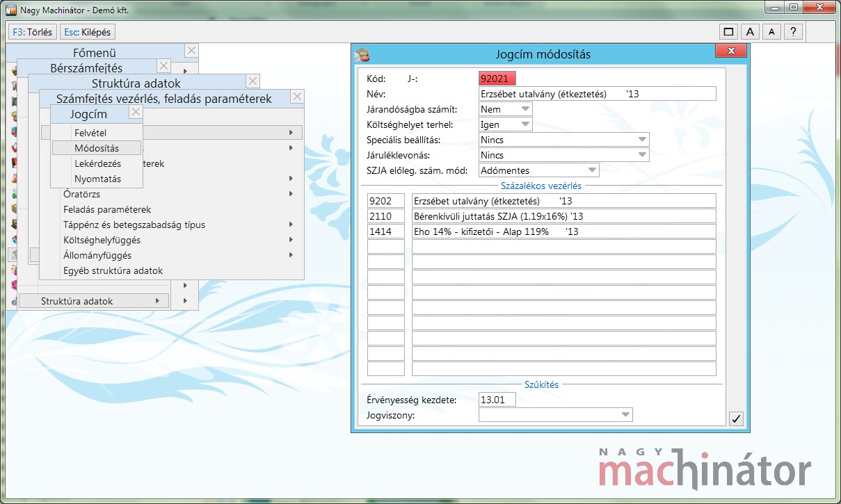Click the Bérszámfejtés panel title
The image size is (841, 504).
pyautogui.click(x=86, y=67)
